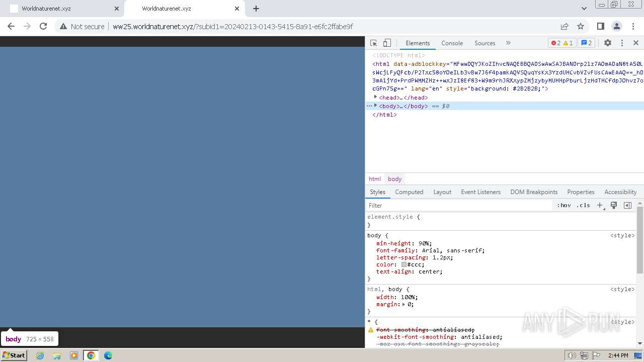Toggle rendering emulations paintbrush icon
Viewport: 644px width, 362px height.
(x=614, y=205)
